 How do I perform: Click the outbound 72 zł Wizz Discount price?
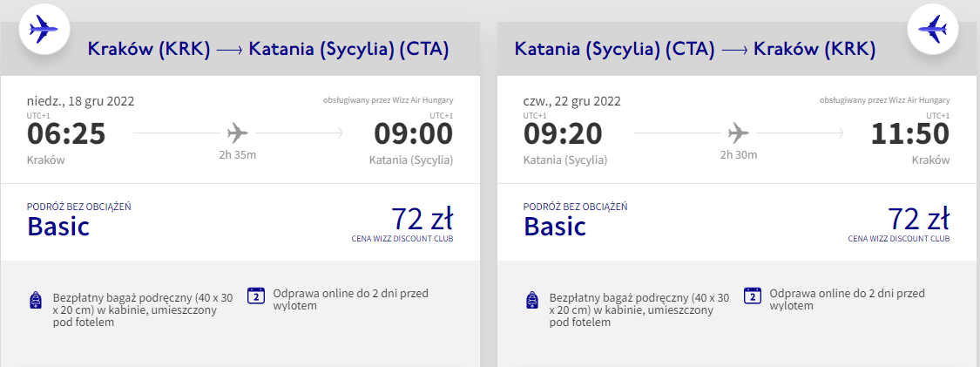click(x=422, y=220)
